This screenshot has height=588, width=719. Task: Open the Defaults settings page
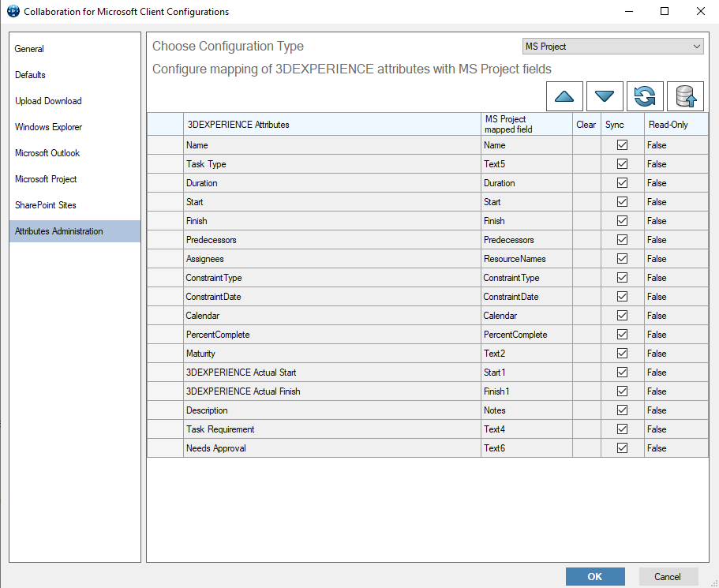[x=75, y=75]
